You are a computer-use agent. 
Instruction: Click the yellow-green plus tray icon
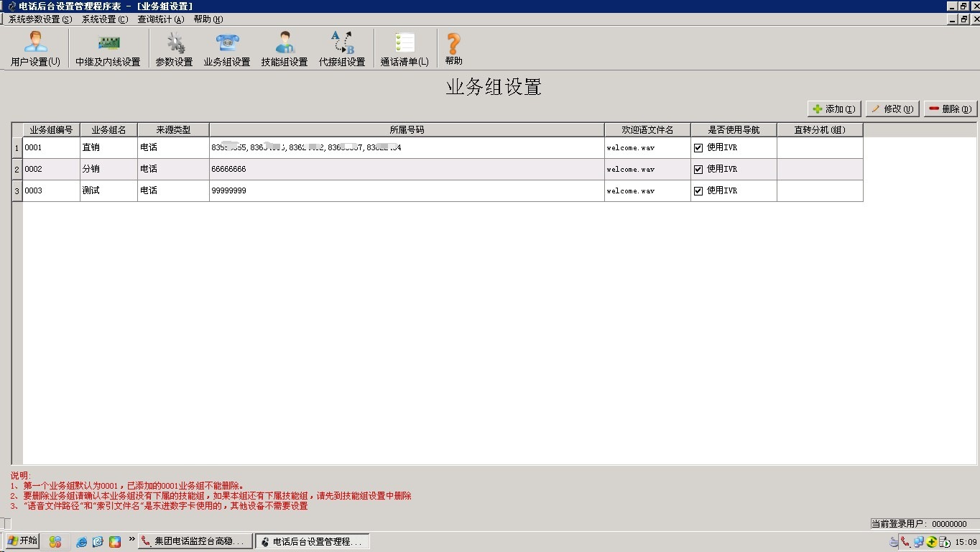point(932,543)
